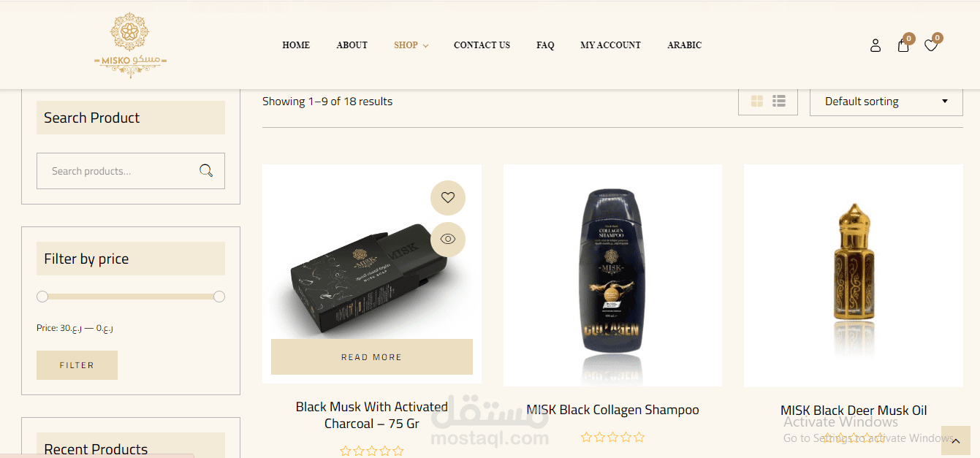Image resolution: width=980 pixels, height=458 pixels.
Task: Click the magnifier search icon in sidebar
Action: [206, 171]
